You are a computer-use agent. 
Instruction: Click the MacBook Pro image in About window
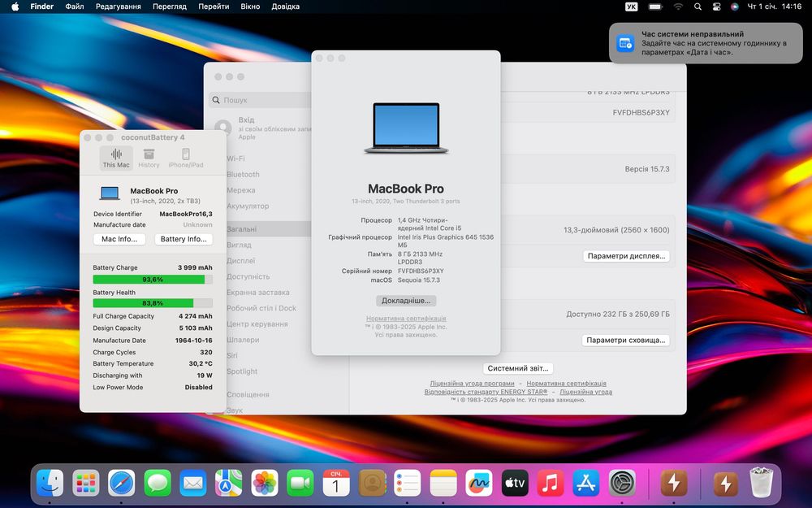pyautogui.click(x=406, y=128)
